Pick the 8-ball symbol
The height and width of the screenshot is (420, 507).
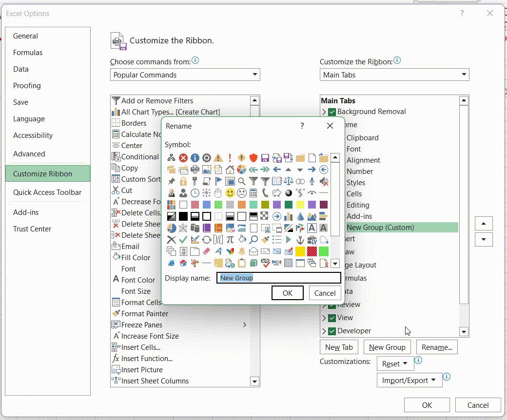coord(289,193)
